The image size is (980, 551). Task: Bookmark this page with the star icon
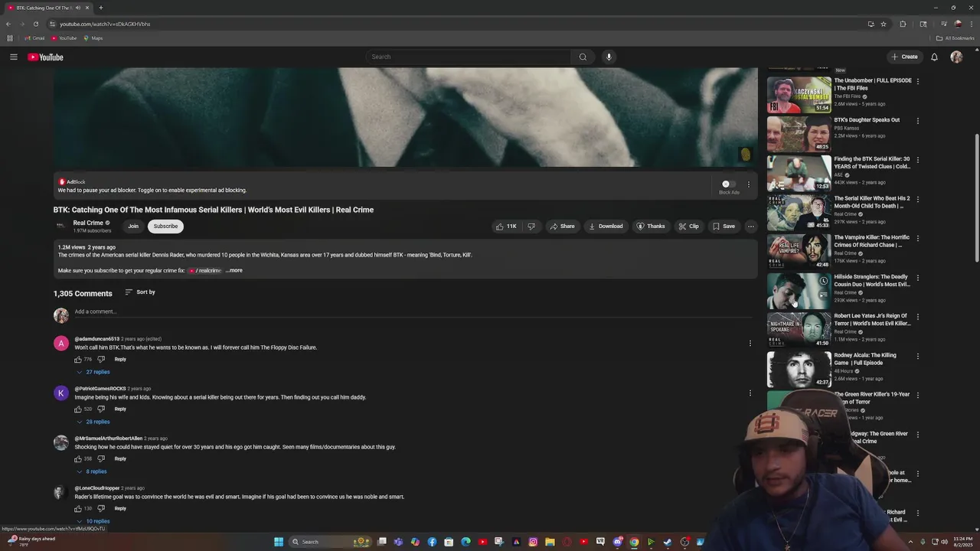click(x=884, y=24)
